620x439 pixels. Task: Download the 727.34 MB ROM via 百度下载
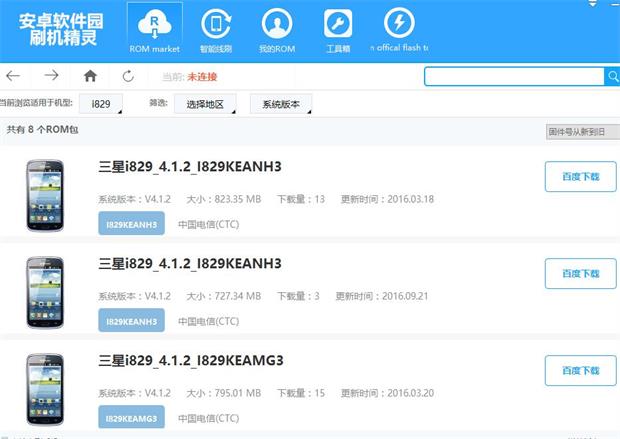(580, 273)
